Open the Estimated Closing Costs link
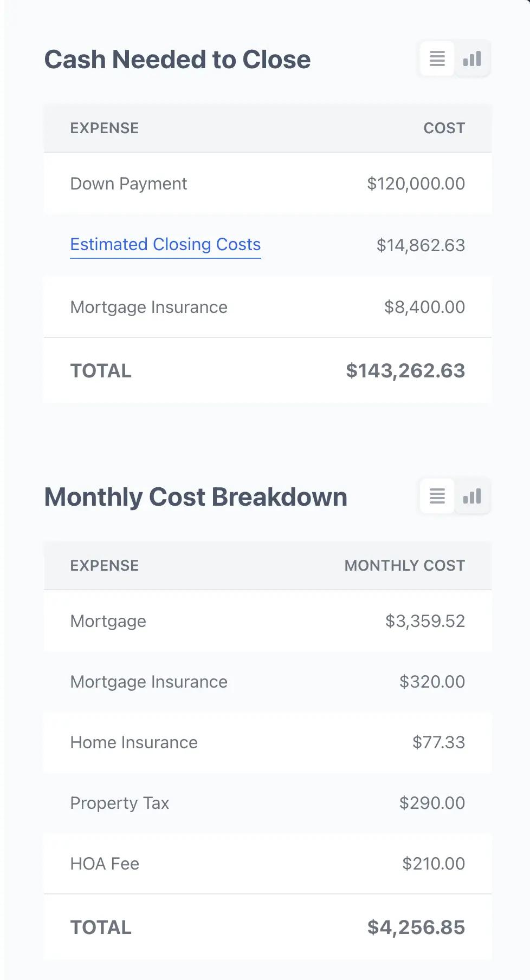This screenshot has width=530, height=980. tap(165, 245)
